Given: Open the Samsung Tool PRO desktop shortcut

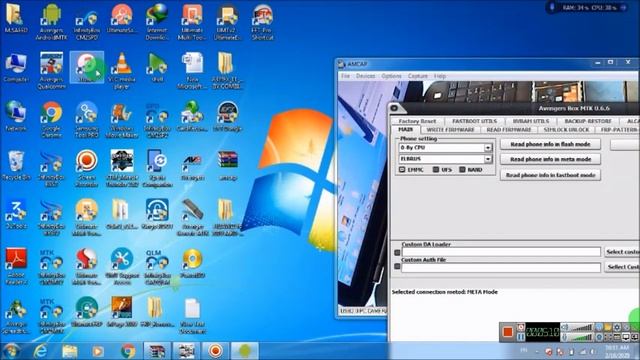Looking at the screenshot, I should point(87,120).
